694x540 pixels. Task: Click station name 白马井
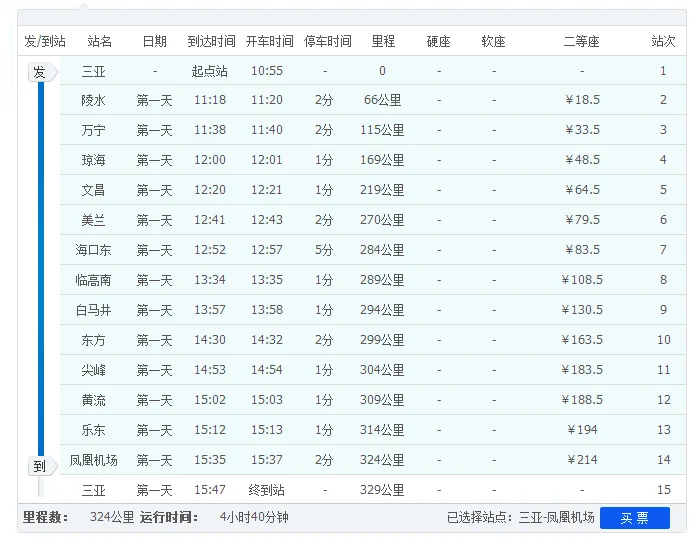pyautogui.click(x=93, y=310)
